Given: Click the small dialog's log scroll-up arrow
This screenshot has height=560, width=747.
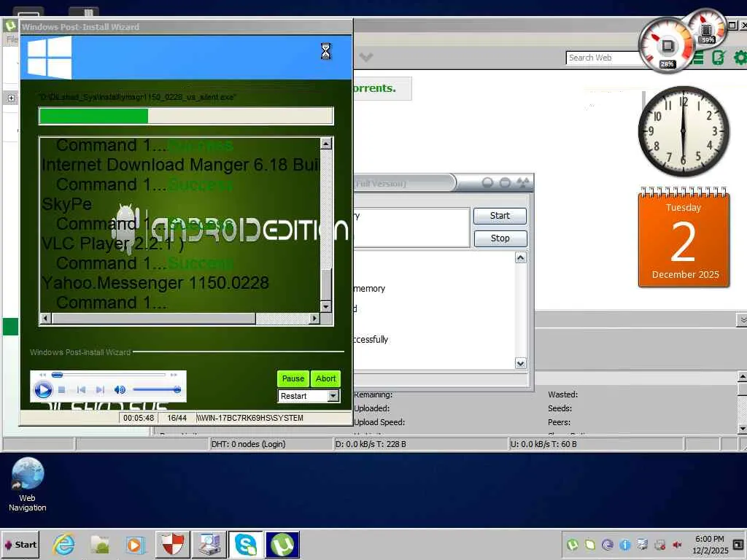Looking at the screenshot, I should [x=521, y=257].
